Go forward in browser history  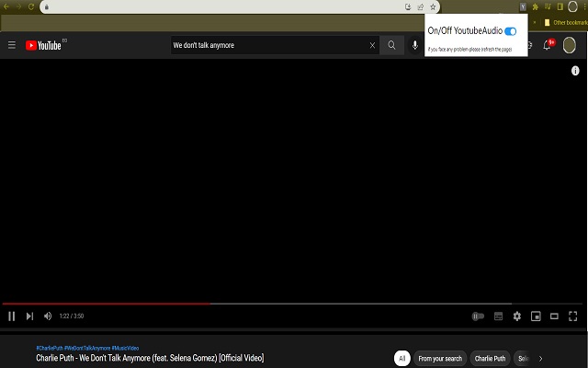point(18,6)
